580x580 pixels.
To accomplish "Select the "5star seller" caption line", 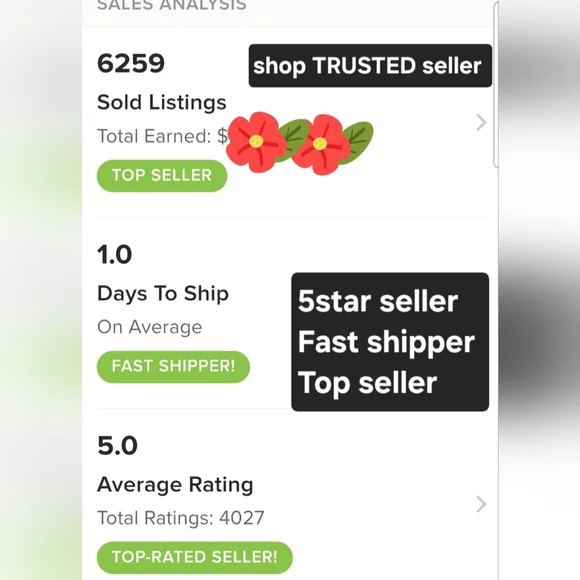I will coord(378,301).
